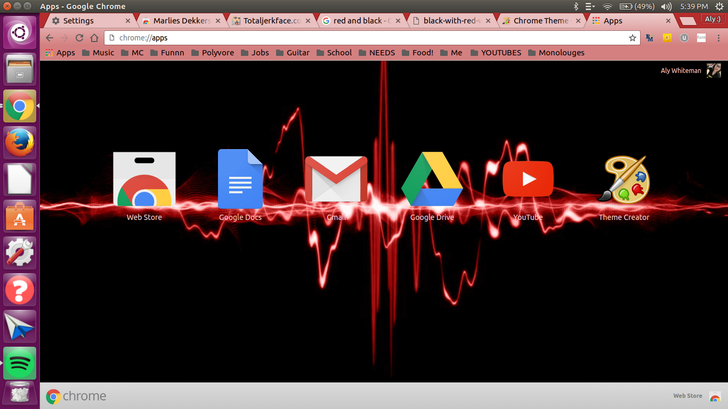Click the 5:39 PM clock
The image size is (728, 409).
(694, 6)
